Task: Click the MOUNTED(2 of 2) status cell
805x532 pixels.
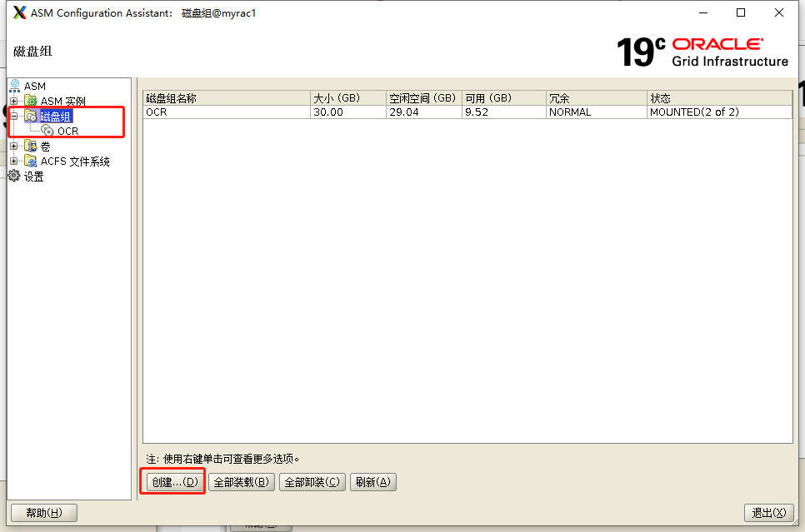Action: (720, 112)
